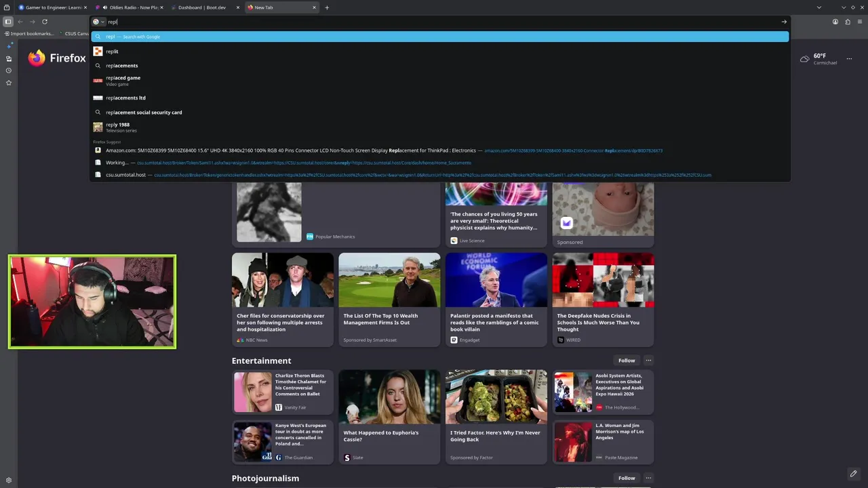Open the search engine selector dropdown
Screen dimensions: 868x488
point(98,22)
